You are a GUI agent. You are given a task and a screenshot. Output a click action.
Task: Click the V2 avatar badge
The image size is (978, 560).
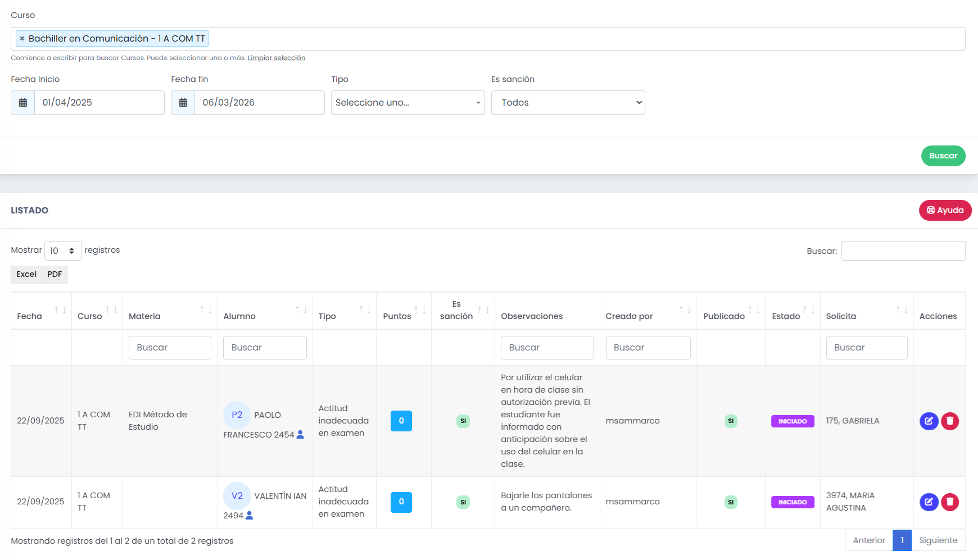pos(237,496)
